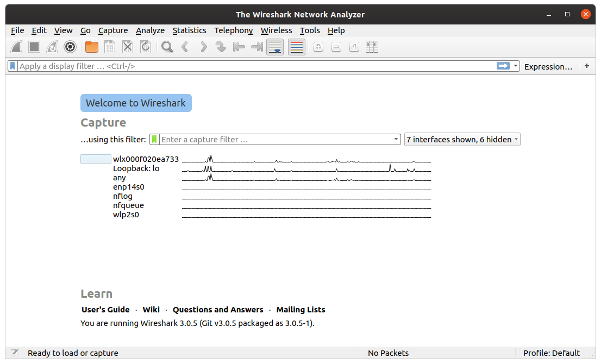Open the Capture Options gear icon

(x=70, y=47)
